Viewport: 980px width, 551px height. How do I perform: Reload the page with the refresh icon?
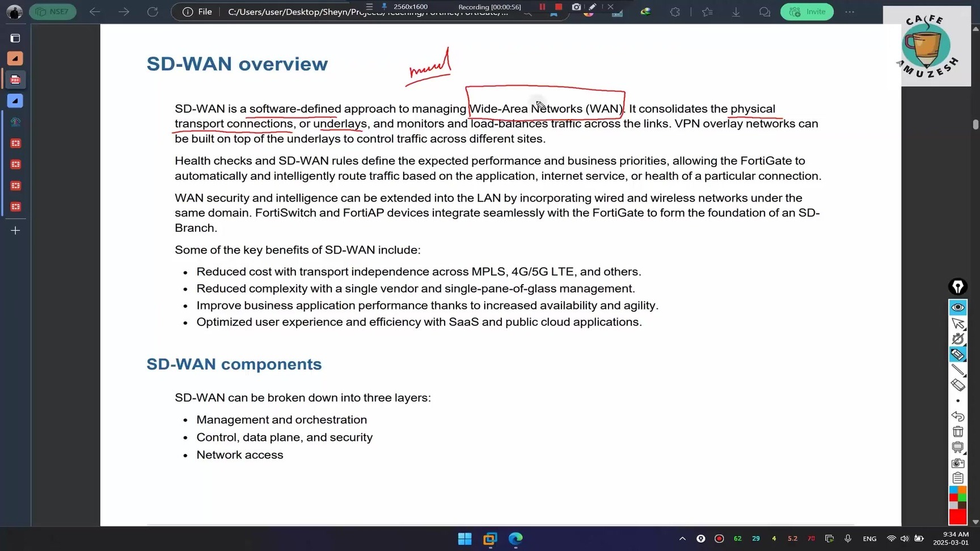pos(153,11)
